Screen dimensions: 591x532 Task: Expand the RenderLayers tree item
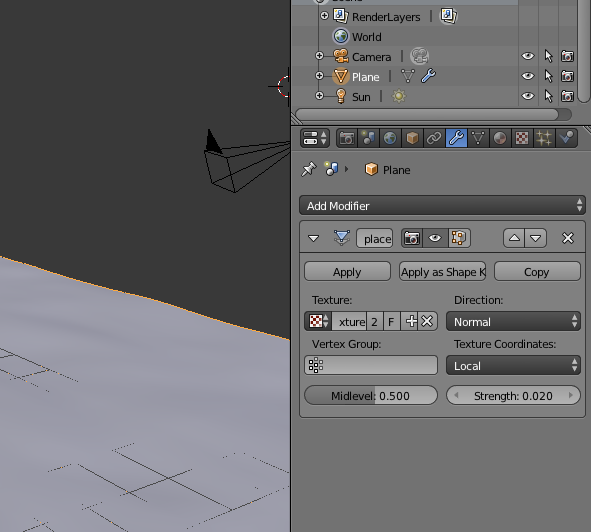pos(324,16)
